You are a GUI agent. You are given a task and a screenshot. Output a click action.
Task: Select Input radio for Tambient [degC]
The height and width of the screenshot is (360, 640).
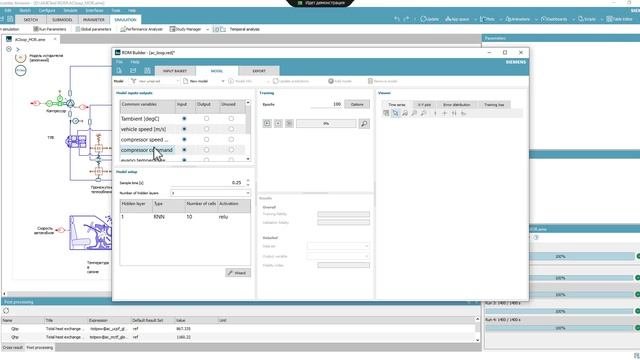(184, 118)
